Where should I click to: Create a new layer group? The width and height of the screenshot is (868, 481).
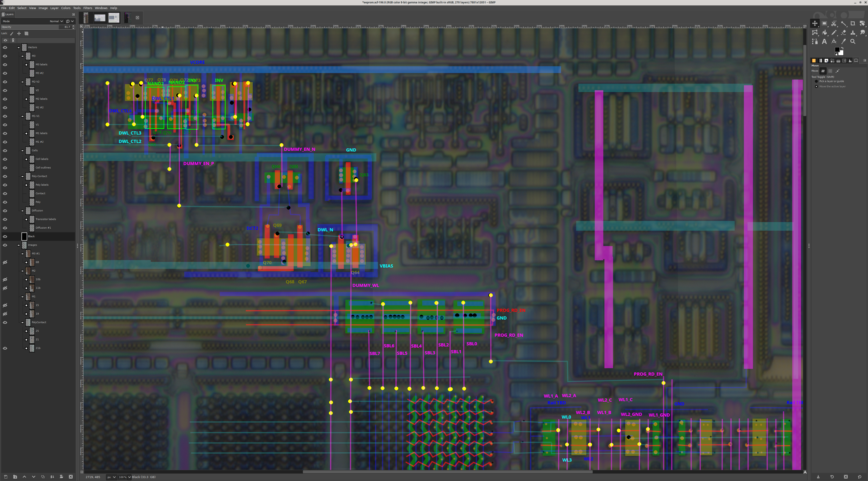point(15,477)
